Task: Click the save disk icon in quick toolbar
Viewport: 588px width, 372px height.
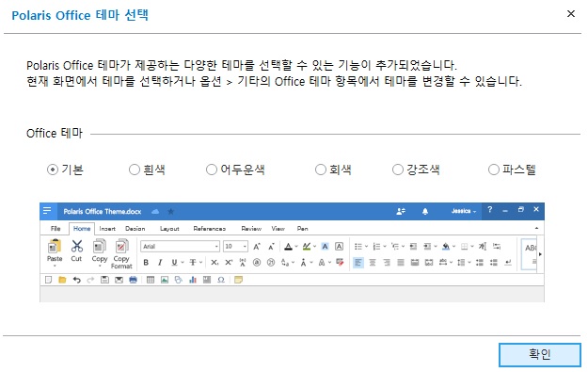Action: tap(104, 280)
